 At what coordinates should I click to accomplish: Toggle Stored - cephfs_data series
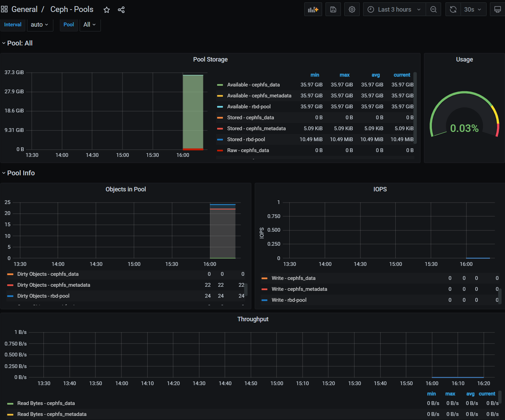click(251, 118)
